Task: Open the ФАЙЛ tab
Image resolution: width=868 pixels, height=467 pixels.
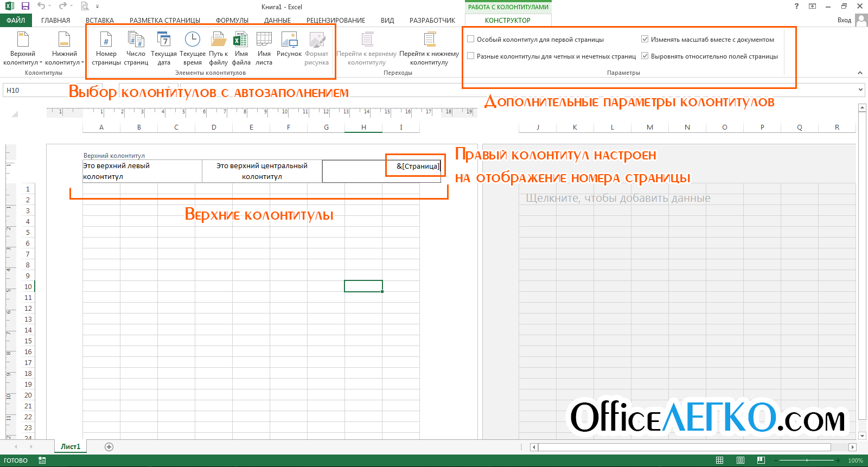Action: click(x=16, y=20)
